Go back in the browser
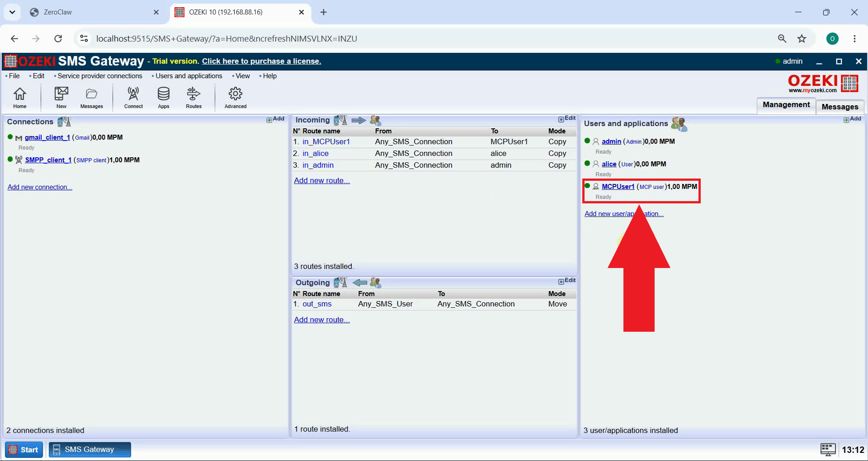This screenshot has height=461, width=868. [14, 39]
